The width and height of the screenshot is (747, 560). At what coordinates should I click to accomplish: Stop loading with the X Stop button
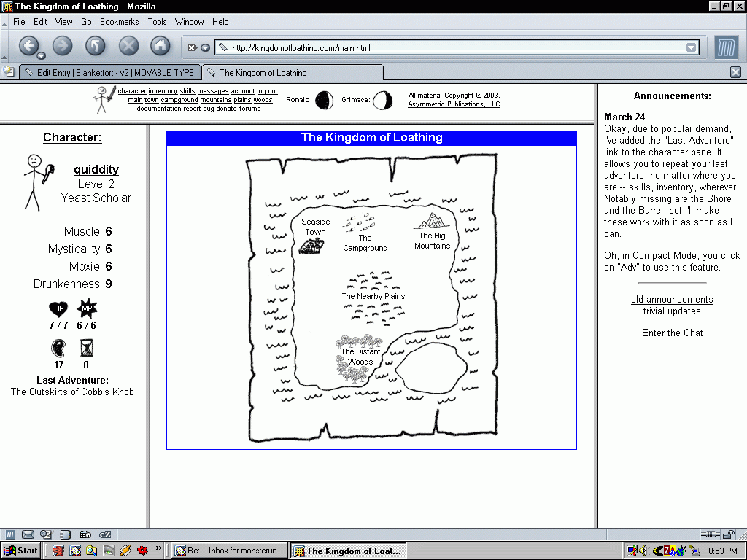pos(128,46)
